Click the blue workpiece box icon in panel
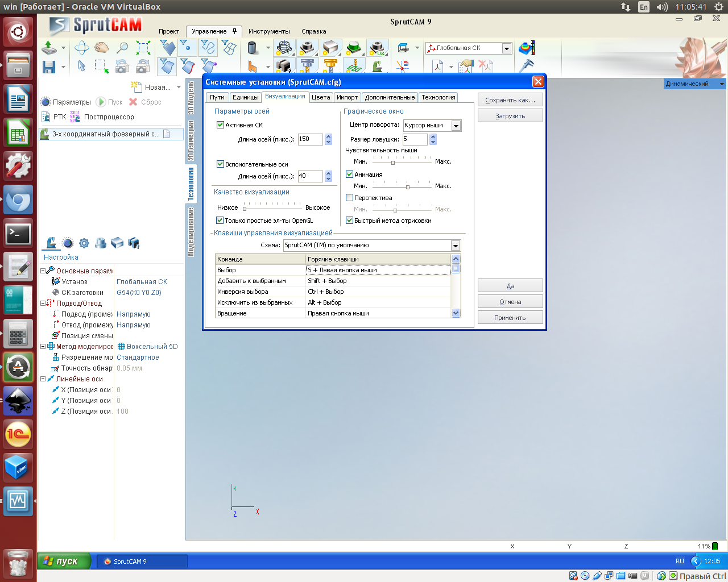Viewport: 728px width, 582px height. pyautogui.click(x=117, y=243)
